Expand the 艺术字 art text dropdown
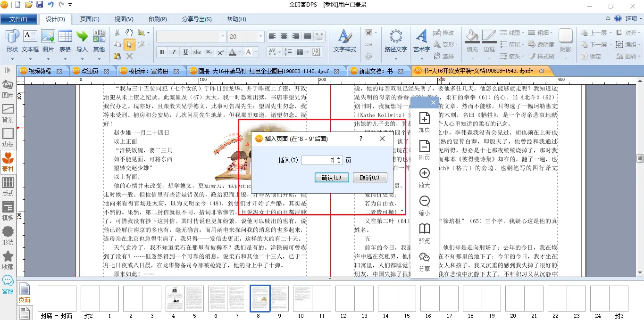 [x=421, y=59]
